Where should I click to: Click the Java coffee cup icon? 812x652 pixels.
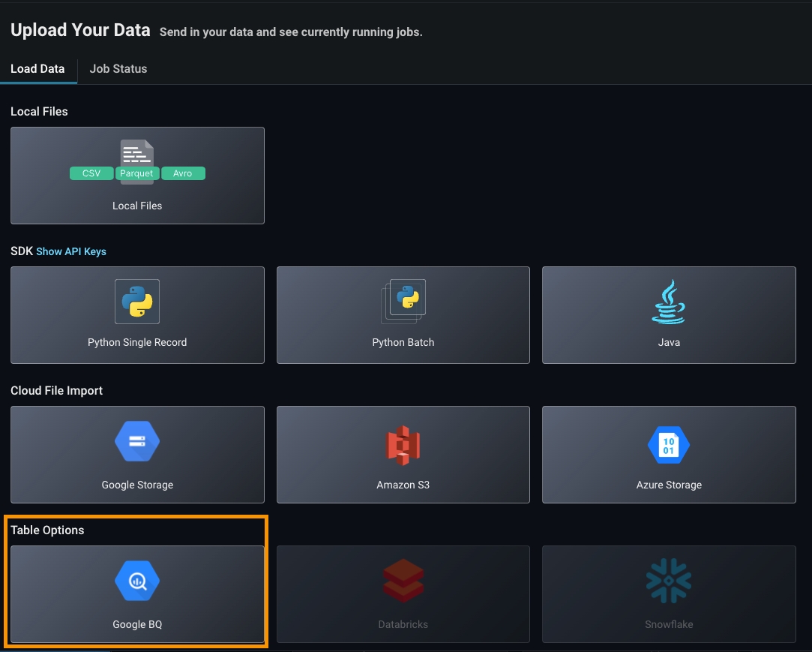669,302
